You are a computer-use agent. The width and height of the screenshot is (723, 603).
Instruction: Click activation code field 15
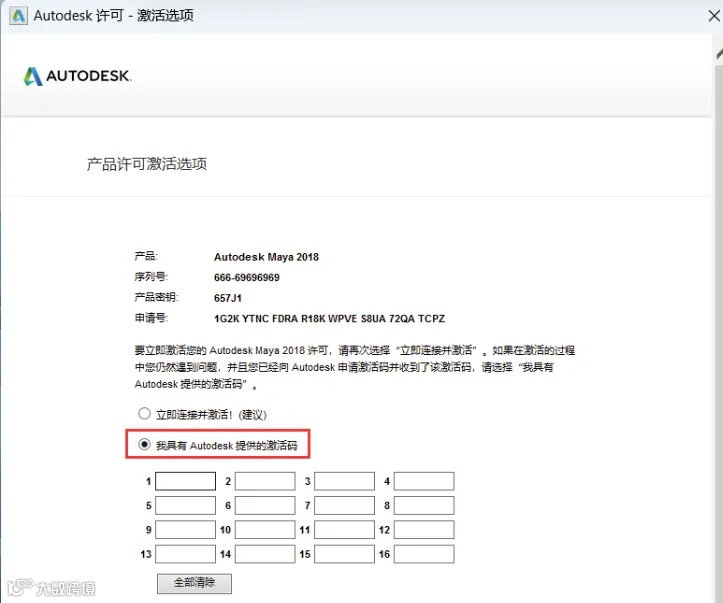(344, 554)
